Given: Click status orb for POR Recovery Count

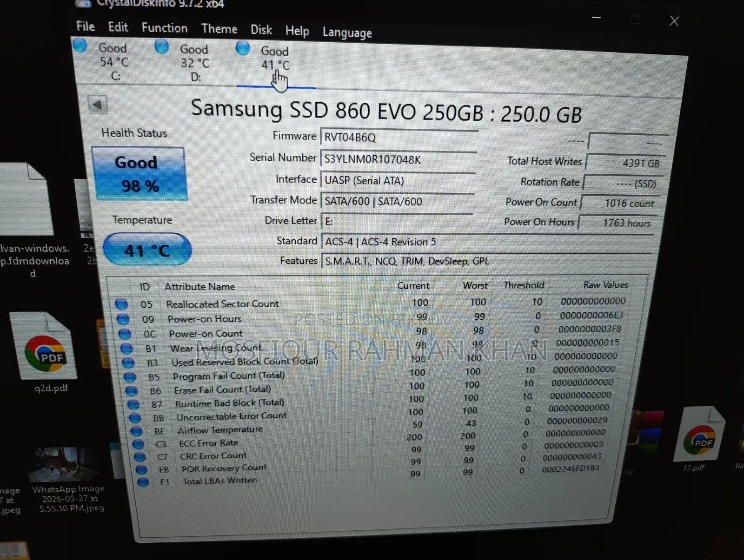Looking at the screenshot, I should 141,469.
